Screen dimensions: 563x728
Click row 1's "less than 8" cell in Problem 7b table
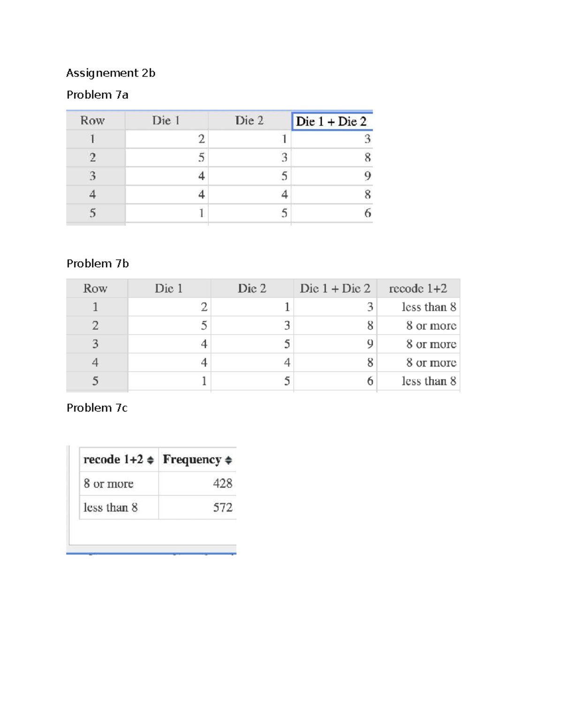[x=429, y=307]
